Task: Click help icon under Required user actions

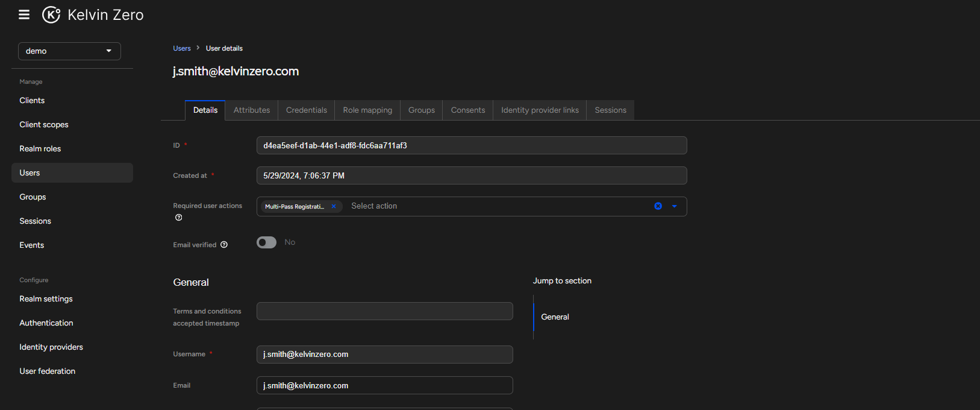Action: (x=178, y=218)
